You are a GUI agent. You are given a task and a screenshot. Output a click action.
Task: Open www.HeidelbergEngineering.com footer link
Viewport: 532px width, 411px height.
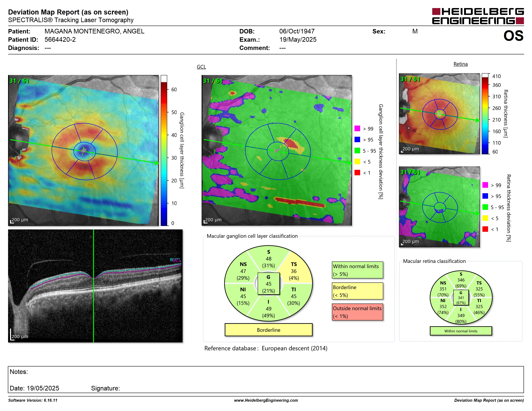click(266, 400)
